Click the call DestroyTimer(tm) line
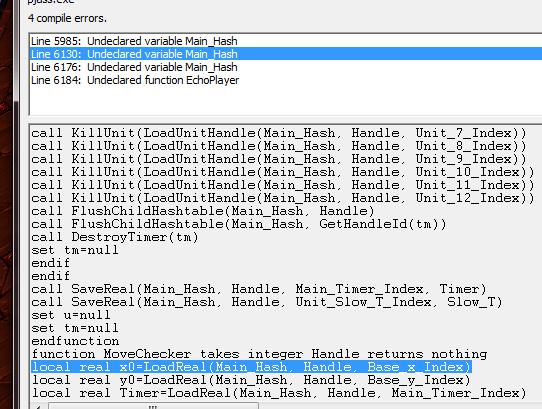 tap(115, 238)
